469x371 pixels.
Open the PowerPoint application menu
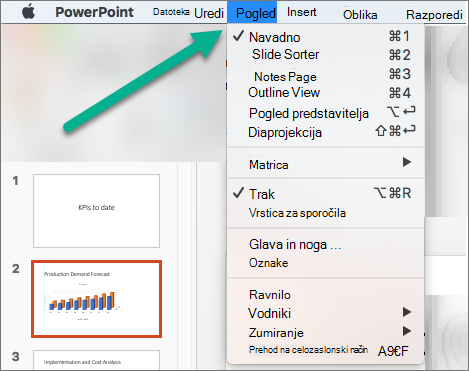click(x=94, y=12)
